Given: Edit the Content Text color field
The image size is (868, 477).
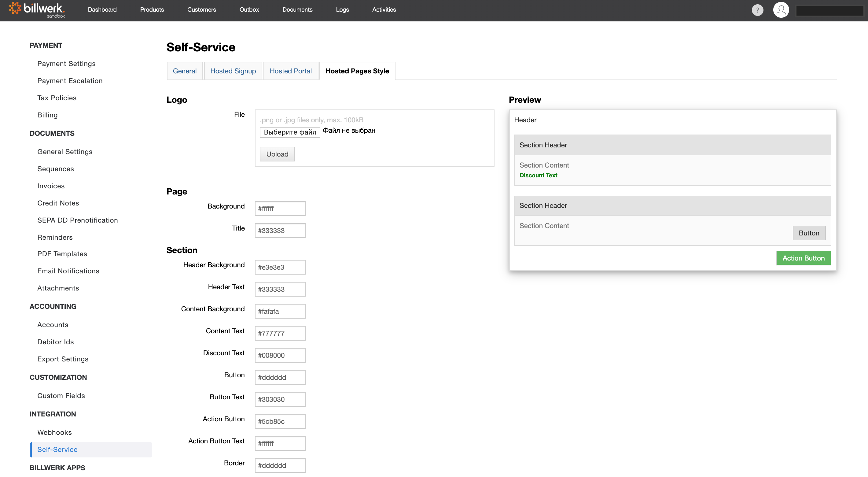Looking at the screenshot, I should click(280, 333).
